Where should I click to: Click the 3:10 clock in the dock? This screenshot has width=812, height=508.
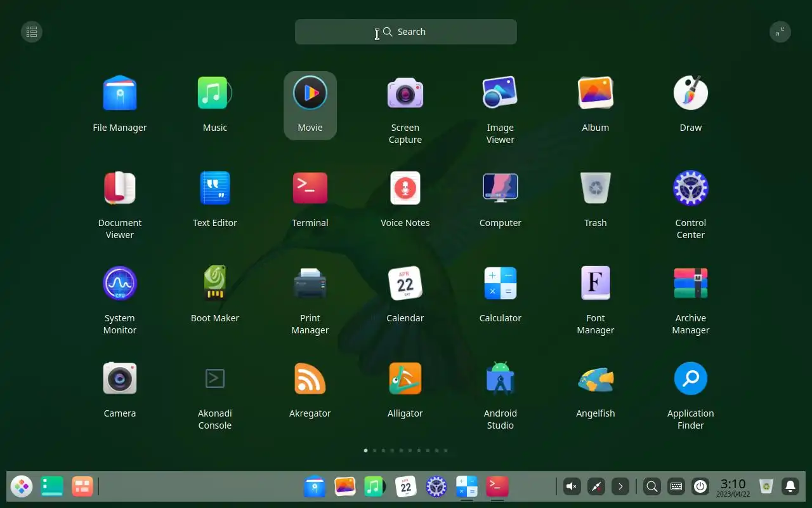(x=733, y=487)
